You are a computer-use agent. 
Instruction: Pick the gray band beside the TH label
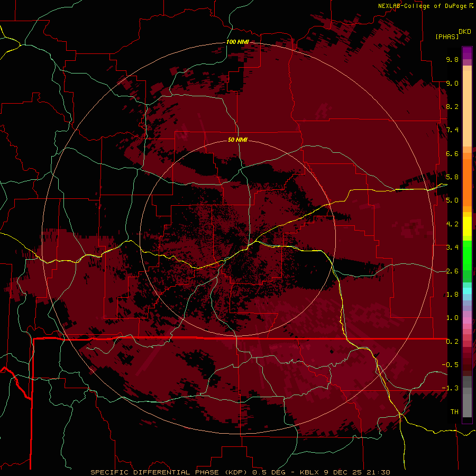tap(467, 405)
